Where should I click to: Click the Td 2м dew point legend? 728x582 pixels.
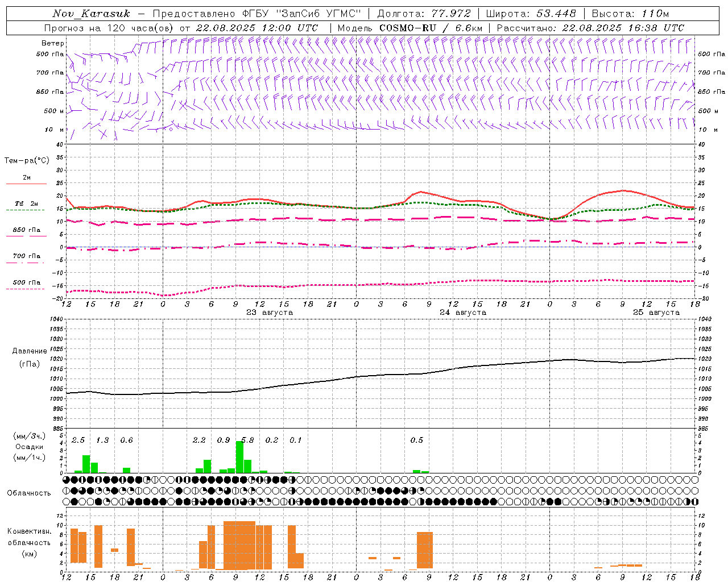(26, 203)
